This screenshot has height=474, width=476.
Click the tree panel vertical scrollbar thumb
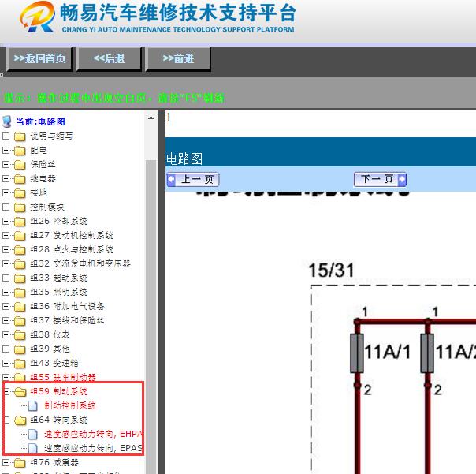151,316
